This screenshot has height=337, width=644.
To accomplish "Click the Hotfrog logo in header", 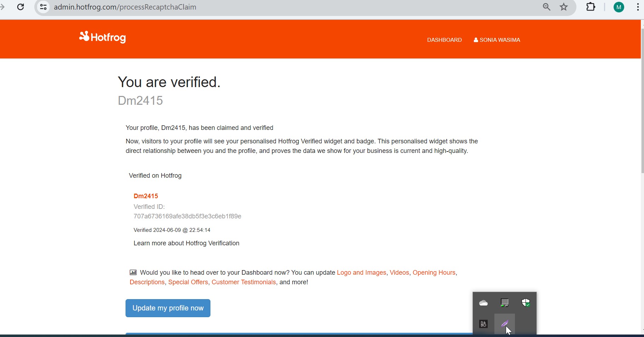I will click(x=103, y=37).
